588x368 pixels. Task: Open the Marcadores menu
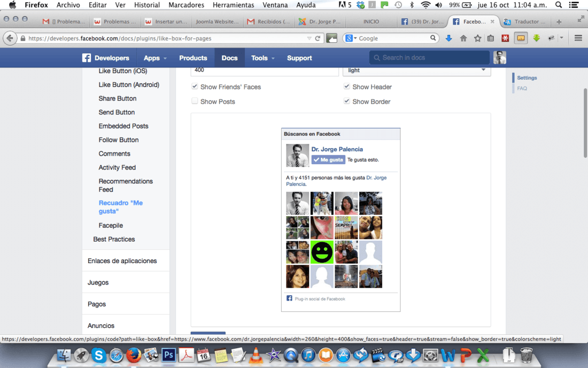[187, 5]
